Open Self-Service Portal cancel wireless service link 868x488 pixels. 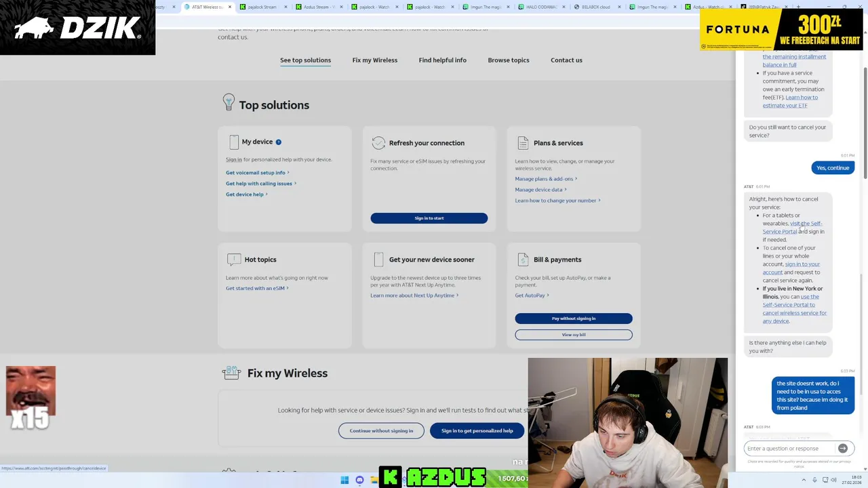pyautogui.click(x=795, y=309)
